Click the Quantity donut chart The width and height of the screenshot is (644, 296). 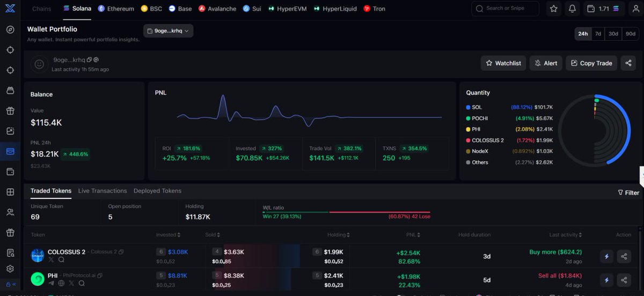[x=595, y=130]
